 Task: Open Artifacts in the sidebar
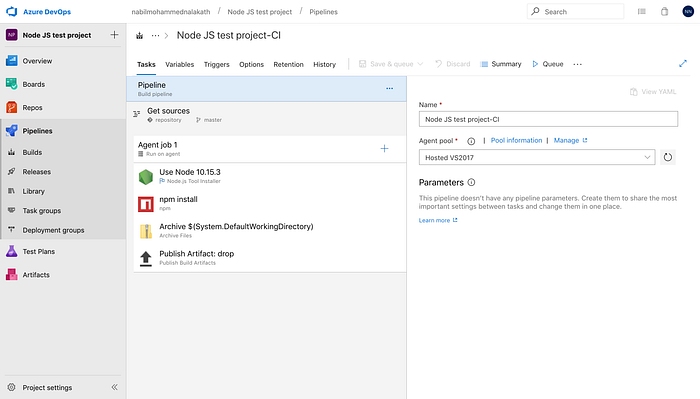36,275
